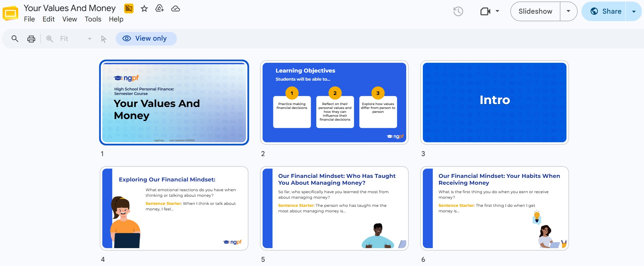Open the Fit zoom dropdown

[76, 39]
